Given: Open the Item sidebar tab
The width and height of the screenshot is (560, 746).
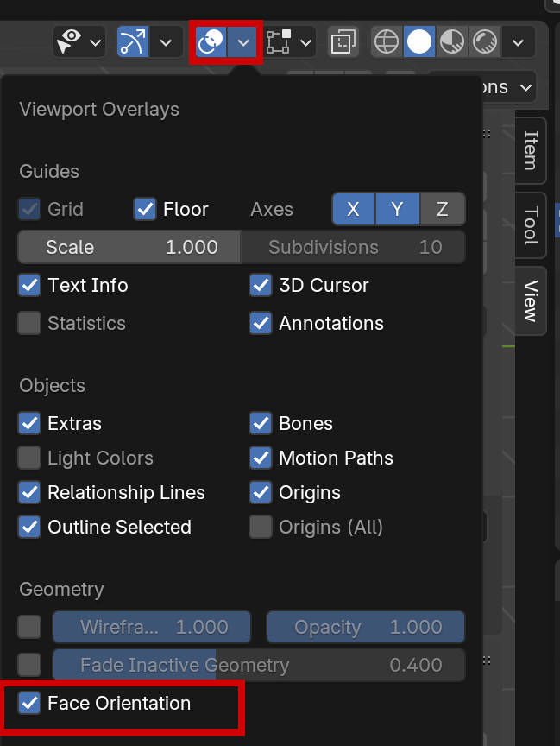Looking at the screenshot, I should click(x=531, y=150).
